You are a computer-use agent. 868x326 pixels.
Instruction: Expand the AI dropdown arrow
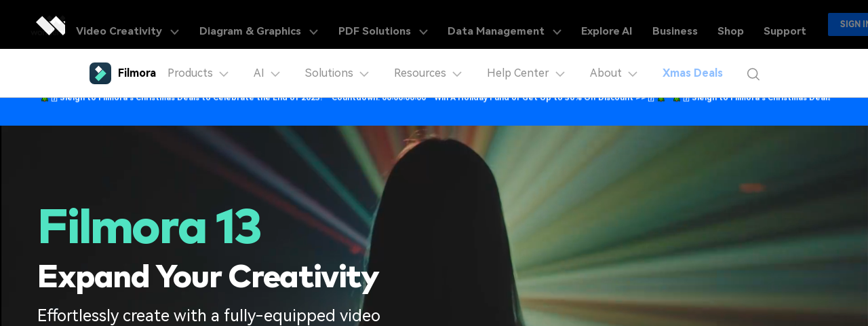pos(275,74)
